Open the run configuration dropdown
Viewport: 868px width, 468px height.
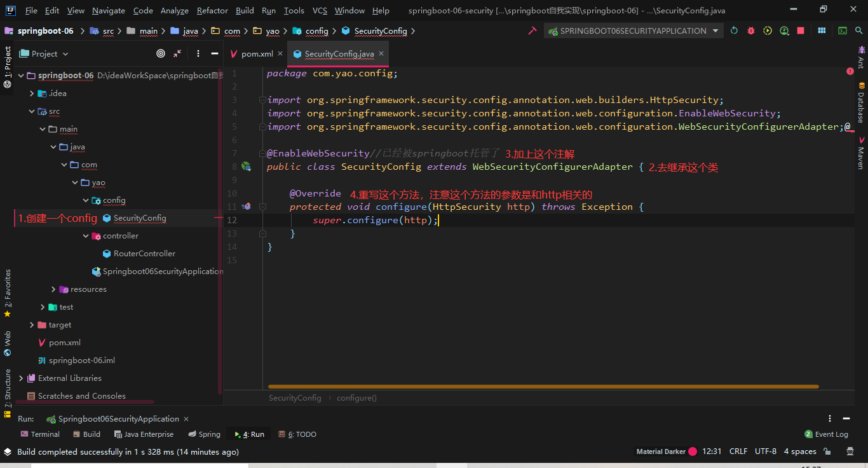[x=715, y=31]
